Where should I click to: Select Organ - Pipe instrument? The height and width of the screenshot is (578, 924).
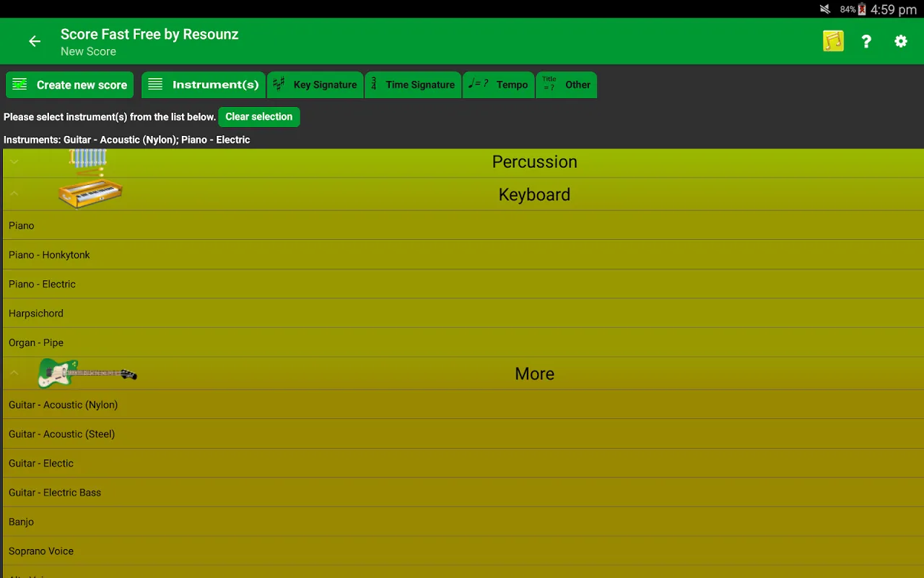(463, 342)
